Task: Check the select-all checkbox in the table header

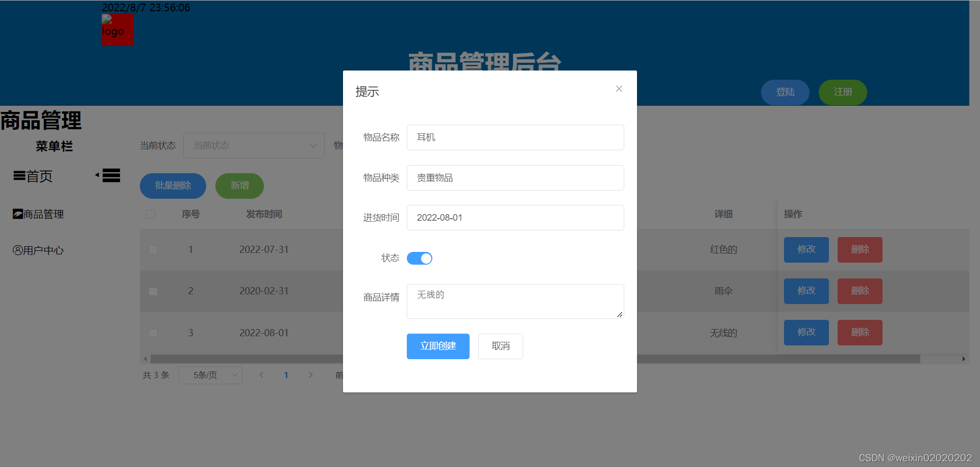Action: point(151,214)
